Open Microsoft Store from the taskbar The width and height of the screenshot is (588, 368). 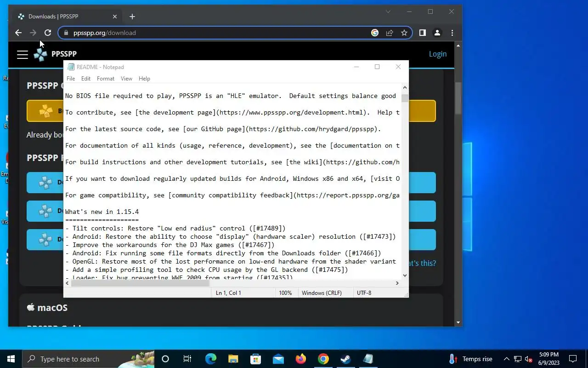tap(255, 359)
